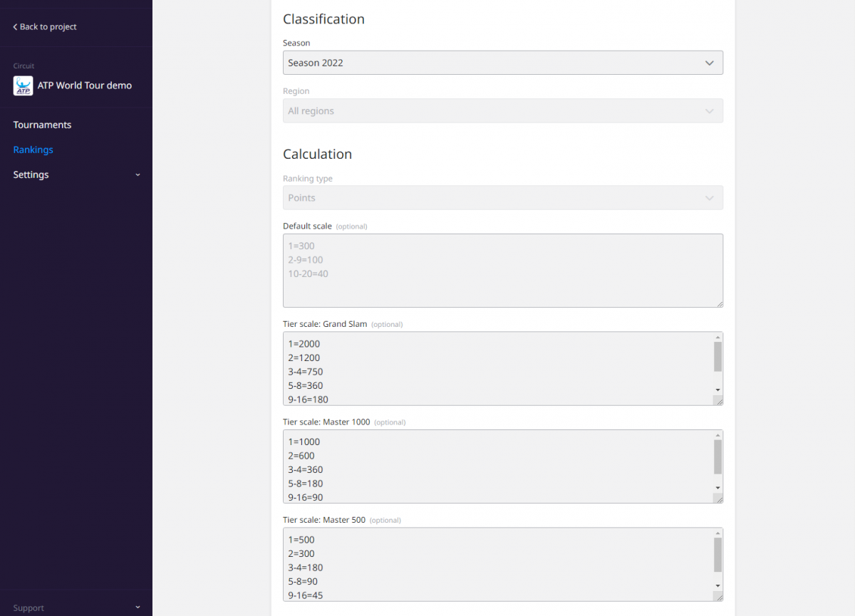Open the All regions dropdown

pyautogui.click(x=502, y=111)
